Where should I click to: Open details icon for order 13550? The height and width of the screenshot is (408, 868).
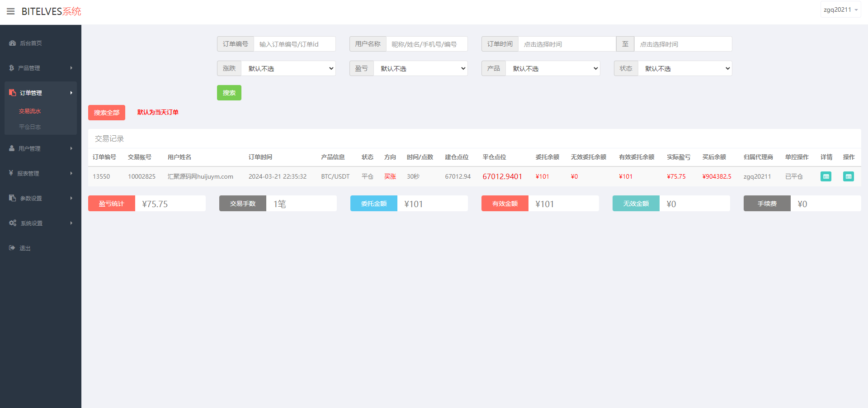point(826,176)
